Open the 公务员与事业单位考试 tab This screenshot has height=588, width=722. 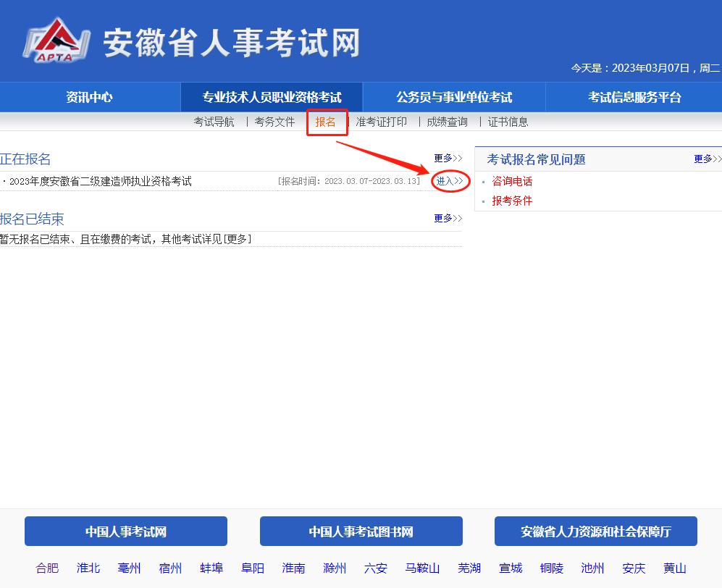tap(453, 96)
